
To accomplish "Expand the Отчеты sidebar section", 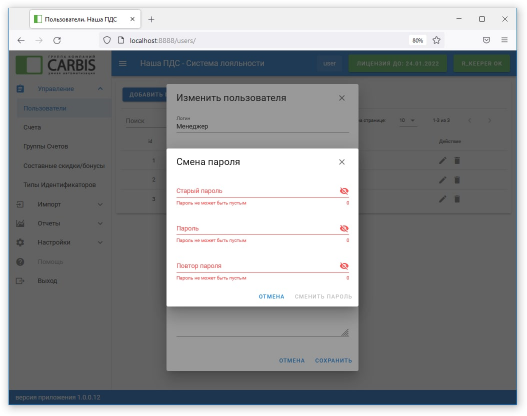I will tap(60, 223).
